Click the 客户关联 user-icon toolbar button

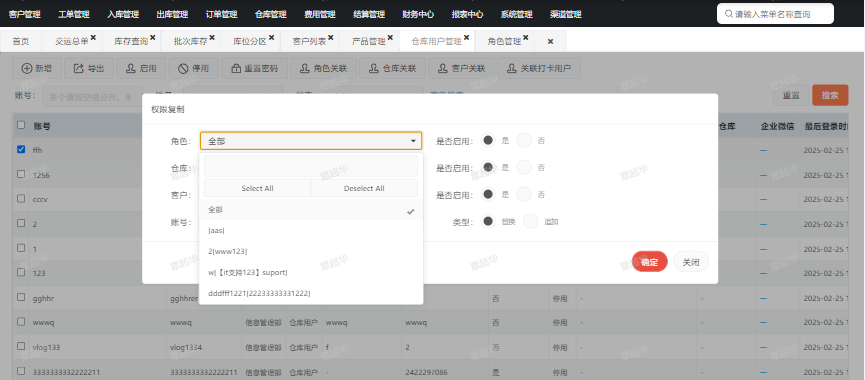pos(461,68)
